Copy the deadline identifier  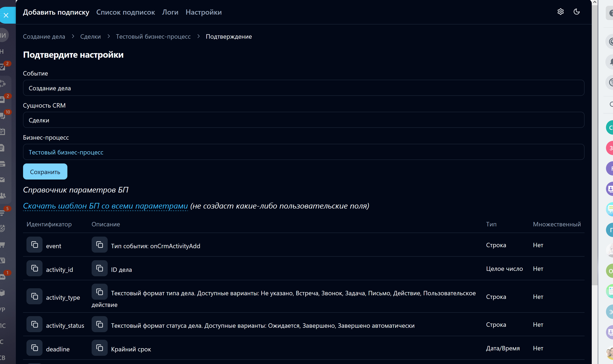34,348
